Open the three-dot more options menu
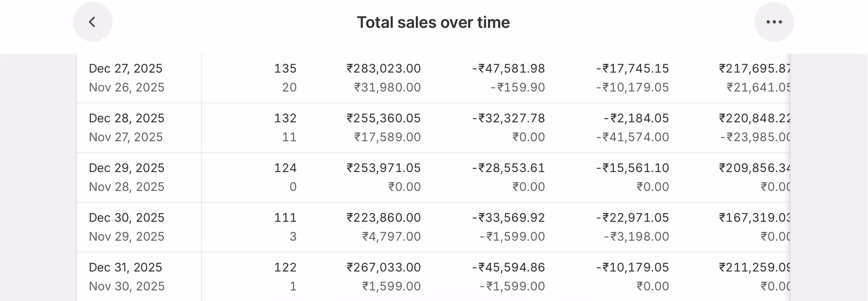The image size is (868, 301). (x=774, y=22)
